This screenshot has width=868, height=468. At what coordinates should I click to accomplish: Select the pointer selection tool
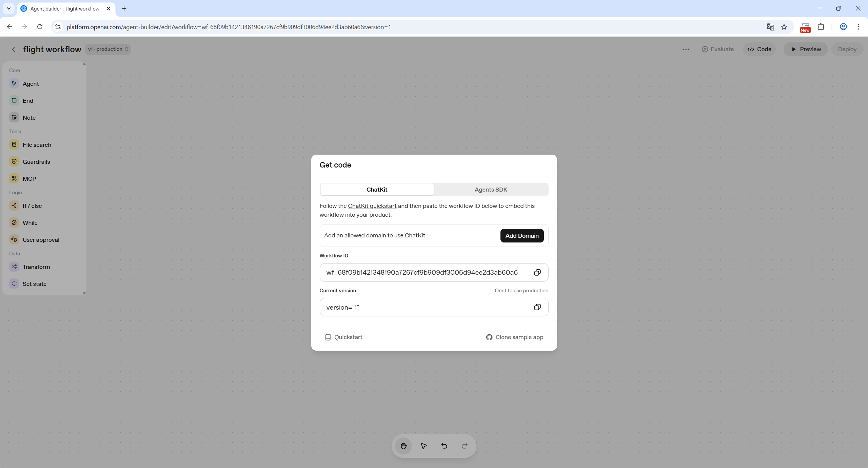click(x=424, y=446)
